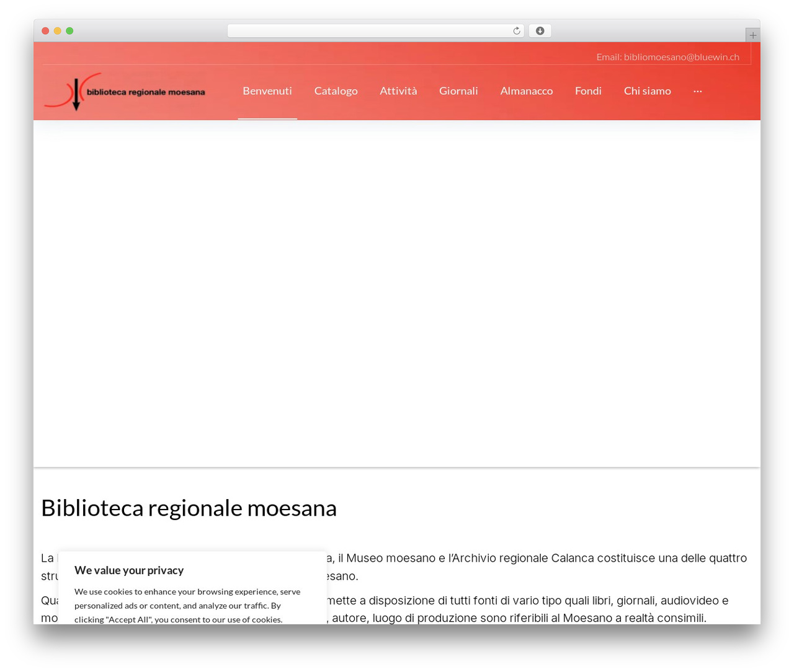Navigate to the Giornali section
The image size is (794, 672).
click(458, 91)
